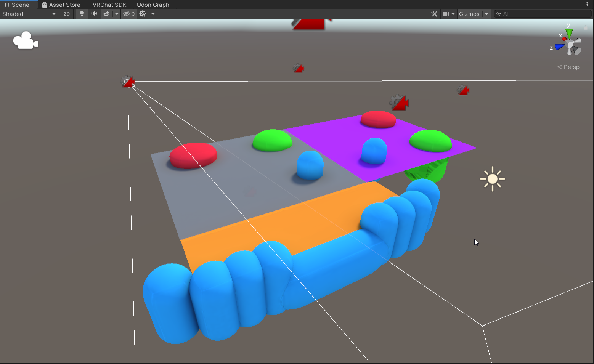Toggle scene view lighting with the bulb icon
Viewport: 594px width, 364px height.
tap(82, 14)
